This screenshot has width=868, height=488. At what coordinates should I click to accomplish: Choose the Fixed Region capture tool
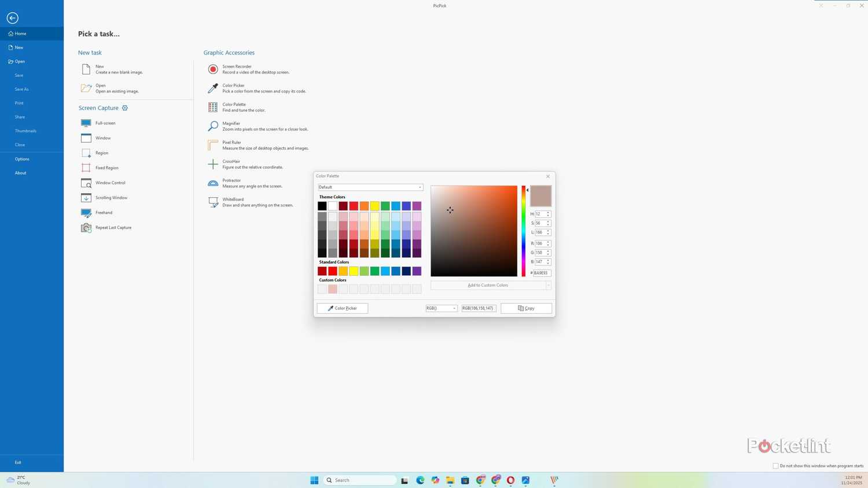tap(106, 168)
